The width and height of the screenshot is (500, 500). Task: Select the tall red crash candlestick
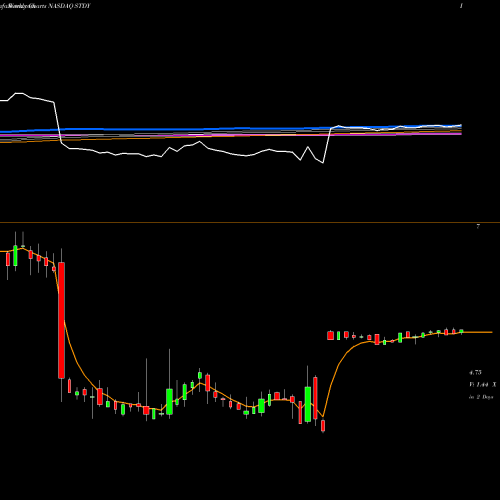click(61, 320)
